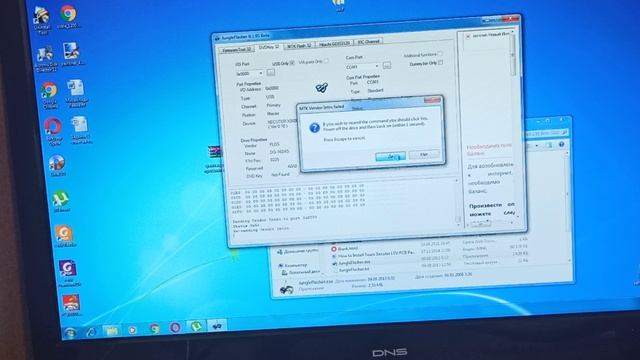Click browse button next to I/O Port dropdown
This screenshot has height=360, width=640.
pos(270,73)
